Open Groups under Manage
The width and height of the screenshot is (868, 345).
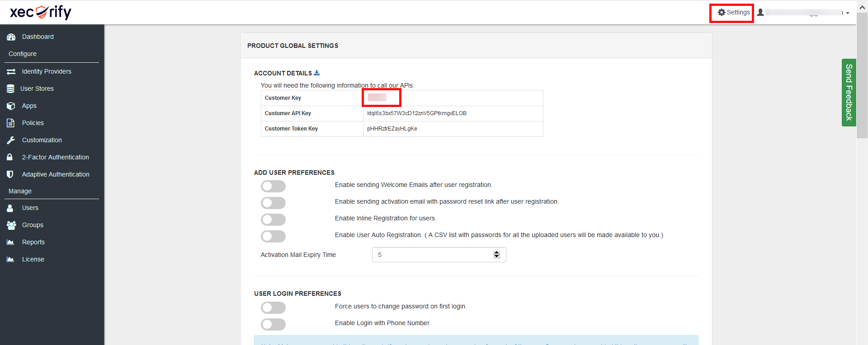click(33, 225)
